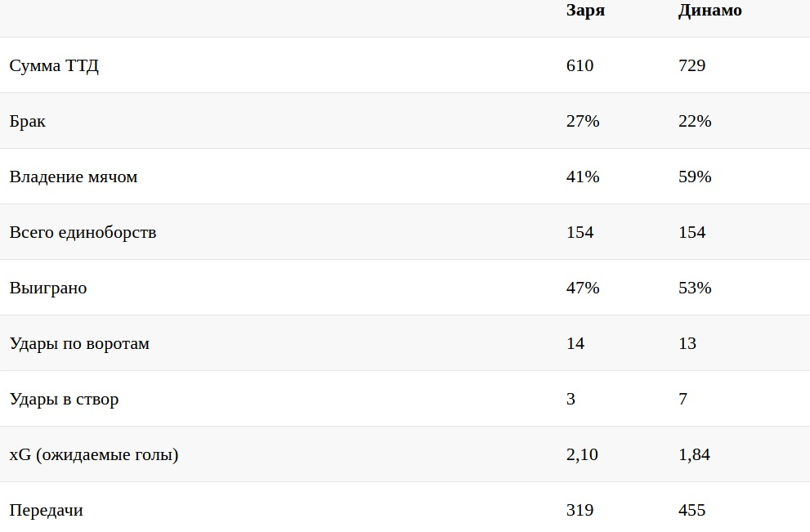Screen dimensions: 810x532
Task: Click Заря's 27% Брак value
Action: [583, 121]
